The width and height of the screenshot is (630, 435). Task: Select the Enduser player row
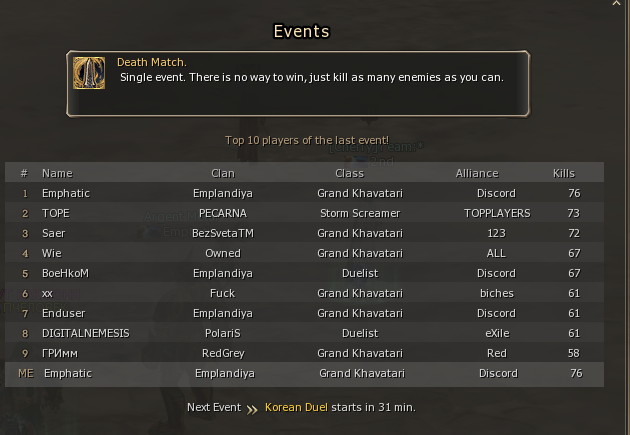point(63,313)
